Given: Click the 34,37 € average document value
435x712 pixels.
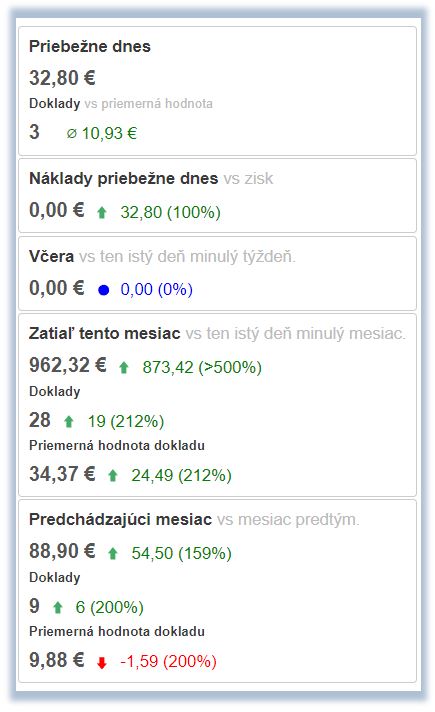Looking at the screenshot, I should click(x=62, y=474).
